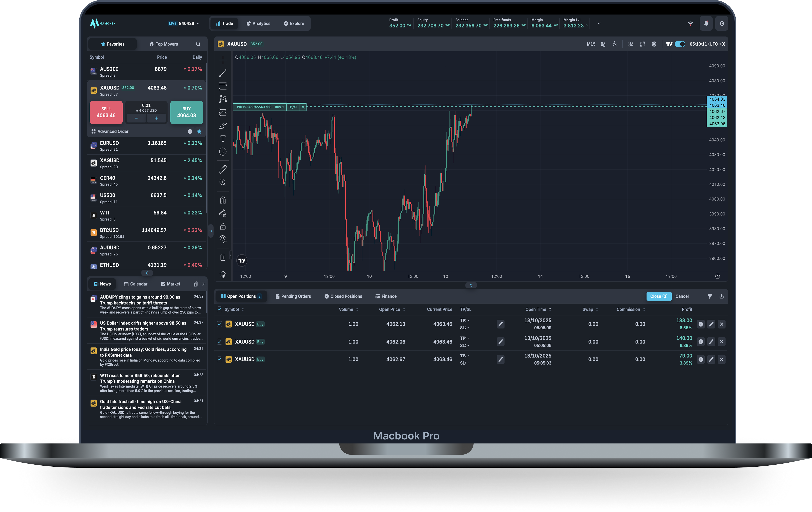The height and width of the screenshot is (512, 812).
Task: Click the trash icon to remove drawings
Action: click(x=223, y=258)
